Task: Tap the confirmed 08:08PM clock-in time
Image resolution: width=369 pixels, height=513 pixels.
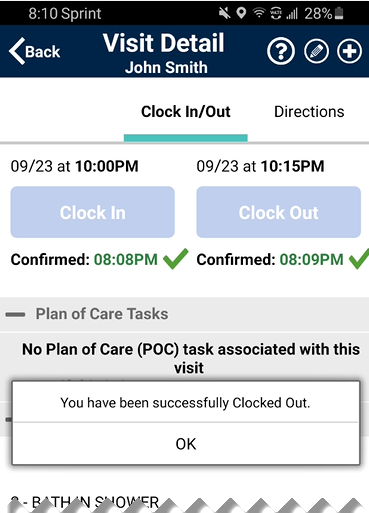Action: pos(126,259)
